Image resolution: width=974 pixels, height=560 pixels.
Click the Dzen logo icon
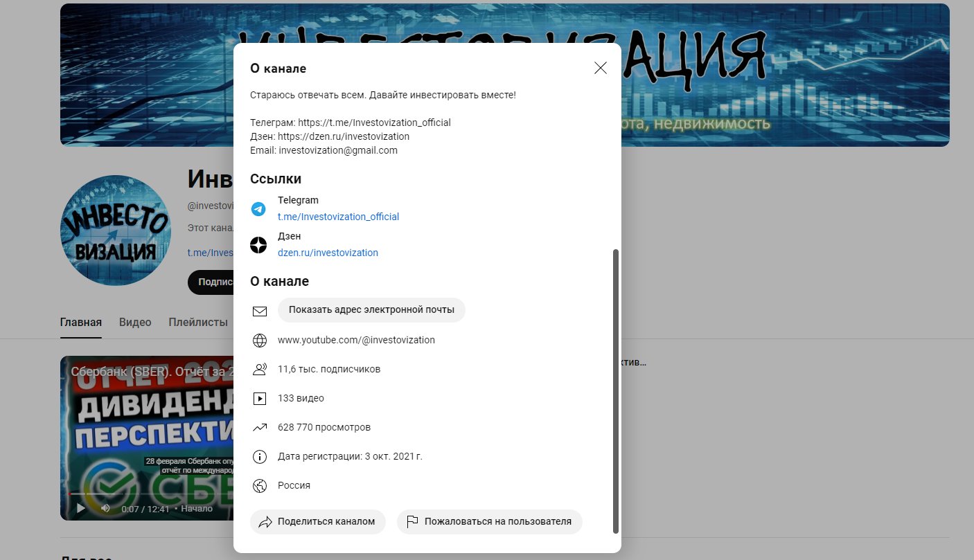(258, 245)
